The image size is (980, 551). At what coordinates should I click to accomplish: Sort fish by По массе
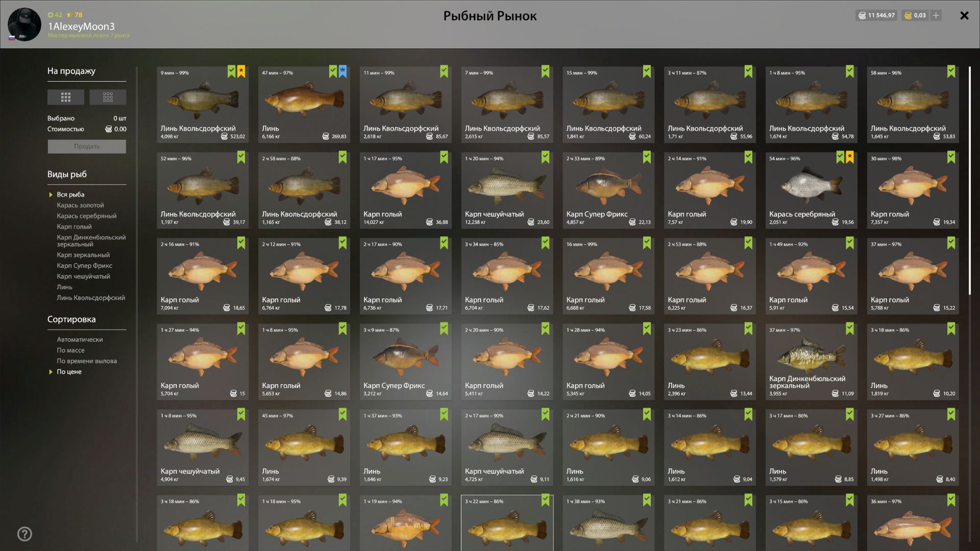coord(70,350)
